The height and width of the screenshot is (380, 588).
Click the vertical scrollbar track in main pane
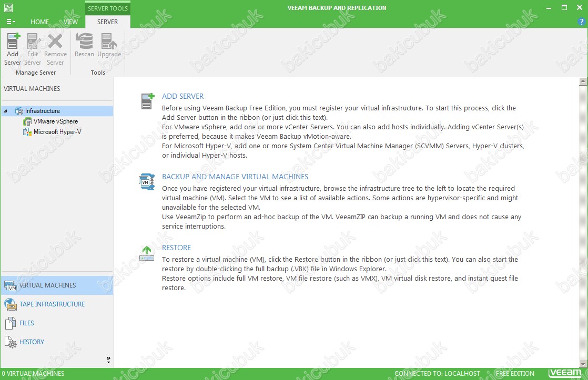click(x=583, y=222)
